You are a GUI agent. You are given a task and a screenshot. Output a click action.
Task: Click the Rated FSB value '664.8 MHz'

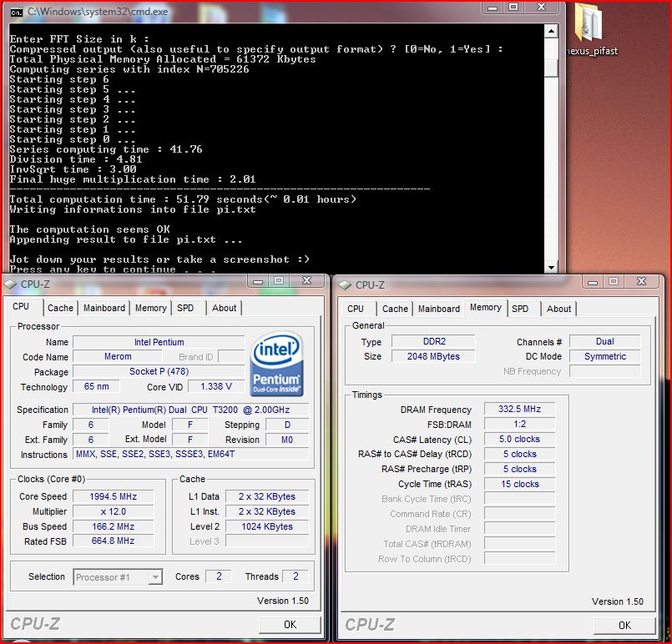[x=114, y=541]
